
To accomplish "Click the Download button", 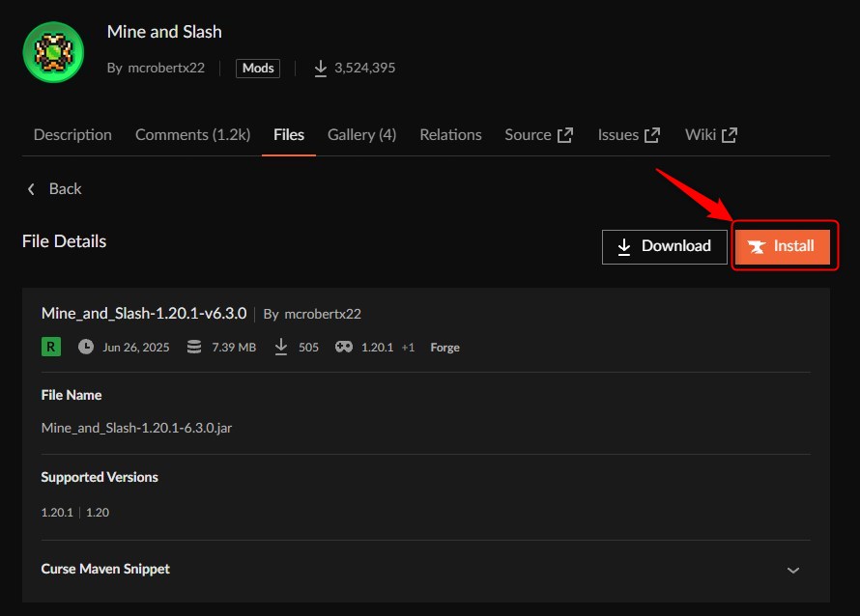I will click(664, 246).
